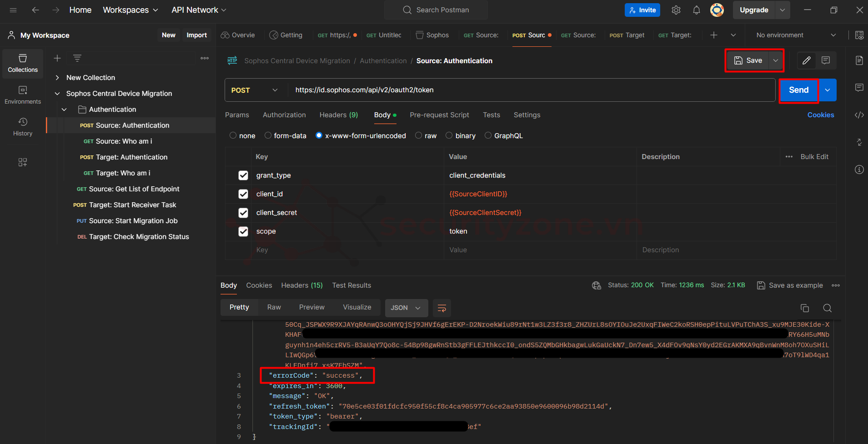The width and height of the screenshot is (868, 444).
Task: Open the No environment dropdown
Action: click(796, 35)
